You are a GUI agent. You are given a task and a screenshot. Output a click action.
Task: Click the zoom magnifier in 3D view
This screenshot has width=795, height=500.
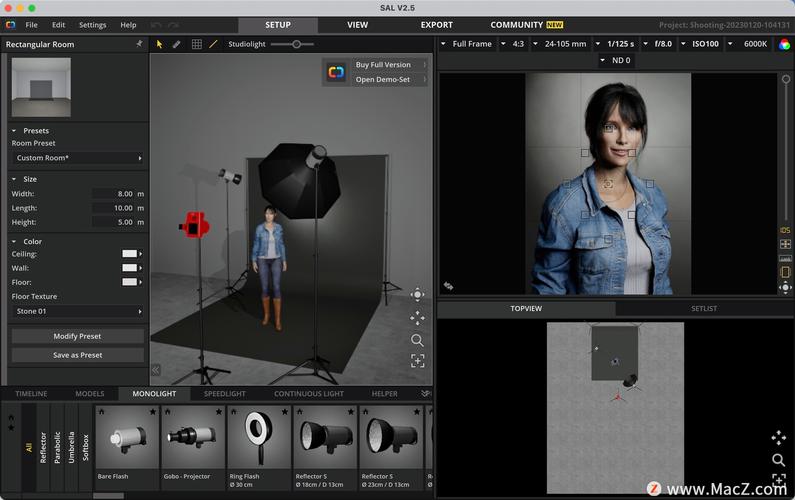click(x=417, y=340)
